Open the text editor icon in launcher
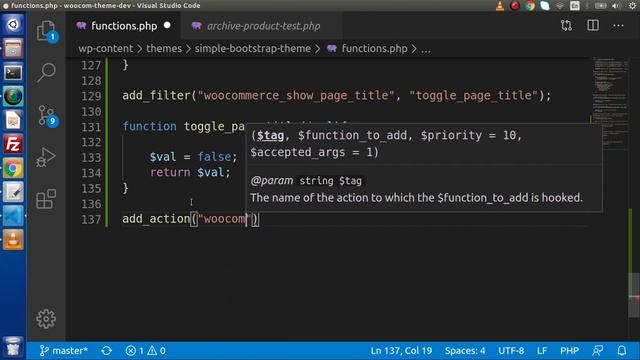This screenshot has width=640, height=360. tap(13, 192)
